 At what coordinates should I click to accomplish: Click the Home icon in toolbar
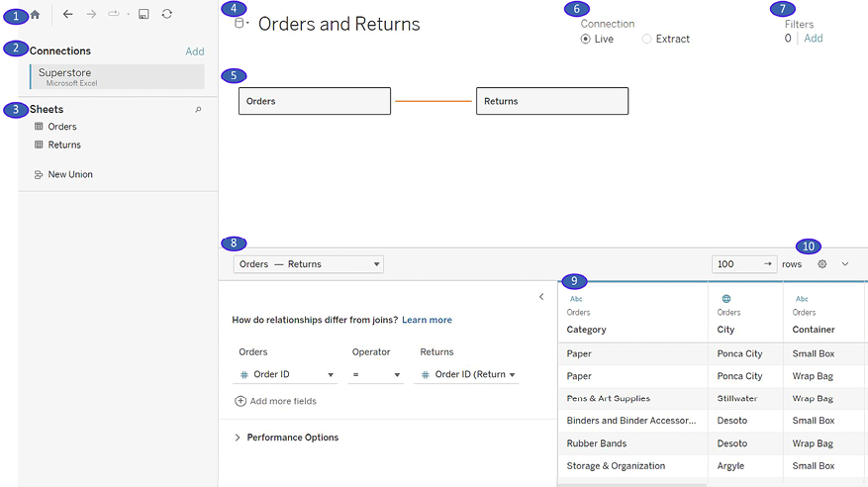point(36,15)
